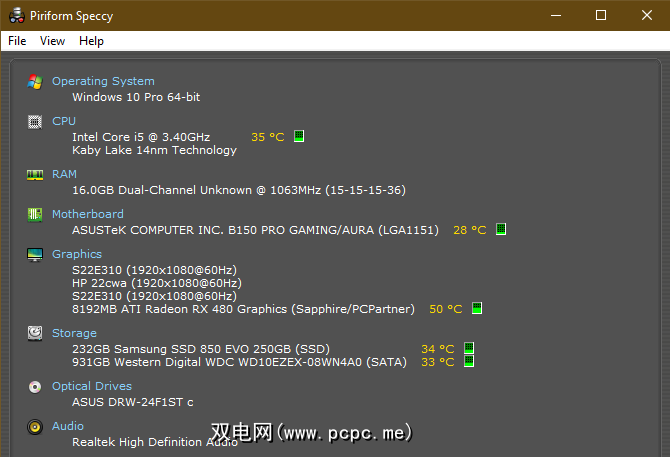Select the HP 22cwa monitor line
The width and height of the screenshot is (670, 457).
pos(157,283)
